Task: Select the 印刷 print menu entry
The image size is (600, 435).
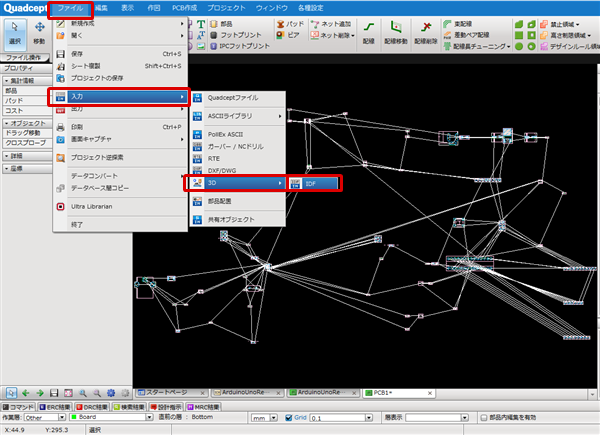Action: 120,127
